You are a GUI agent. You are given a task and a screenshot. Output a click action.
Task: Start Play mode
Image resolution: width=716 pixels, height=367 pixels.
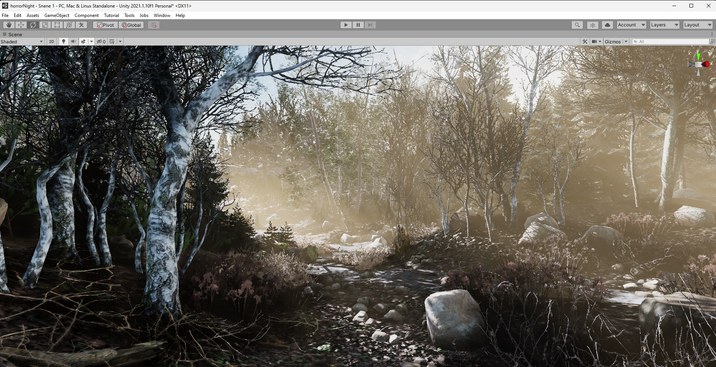tap(346, 25)
